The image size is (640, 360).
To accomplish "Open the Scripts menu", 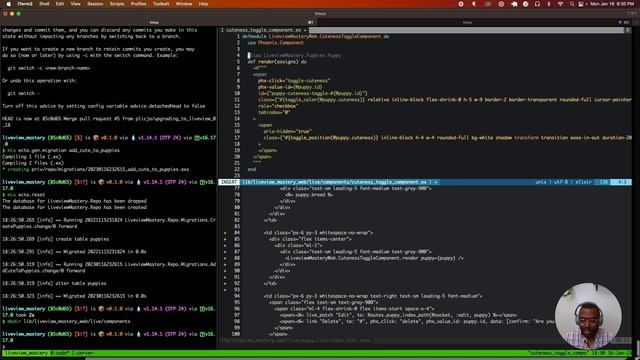I will pyautogui.click(x=117, y=4).
